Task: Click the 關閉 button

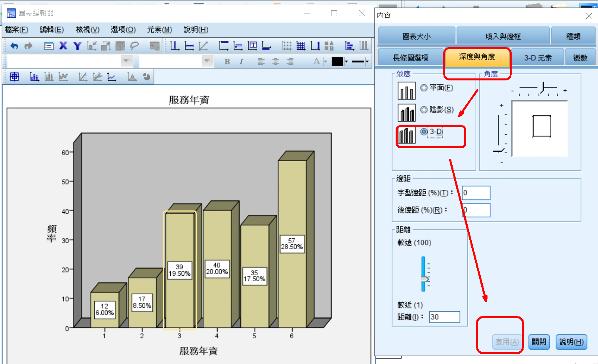Action: (x=539, y=342)
